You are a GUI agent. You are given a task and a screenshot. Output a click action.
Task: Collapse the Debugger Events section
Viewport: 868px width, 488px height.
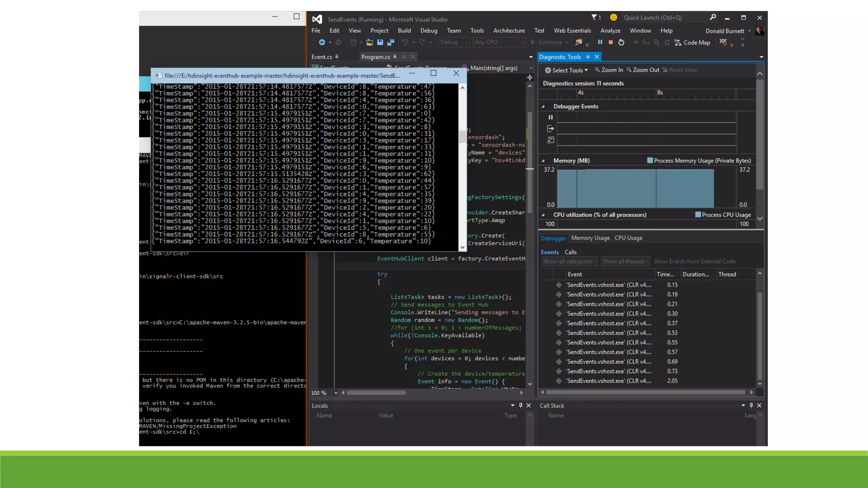tap(543, 106)
